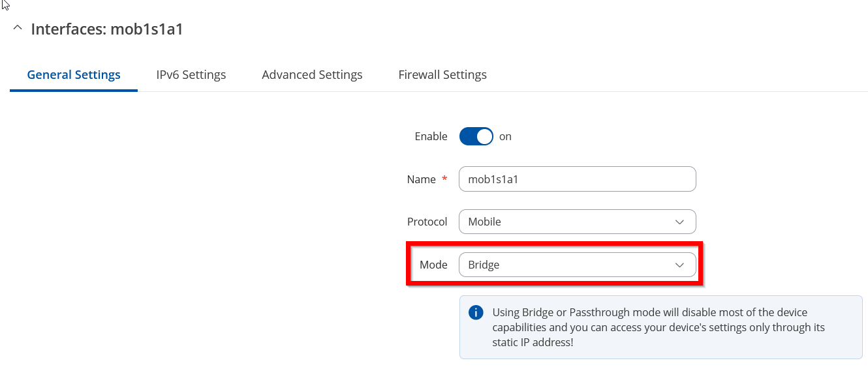The image size is (868, 367).
Task: Switch to the IPv6 Settings tab
Action: pyautogui.click(x=191, y=74)
